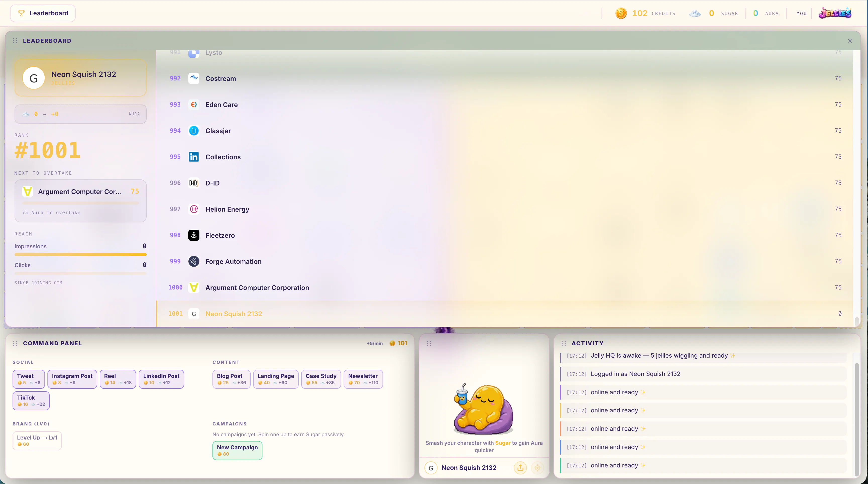Write a Case Study

point(321,379)
